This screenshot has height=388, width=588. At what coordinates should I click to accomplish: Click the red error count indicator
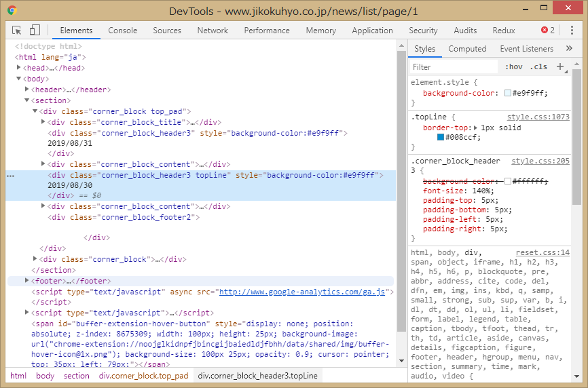(547, 31)
